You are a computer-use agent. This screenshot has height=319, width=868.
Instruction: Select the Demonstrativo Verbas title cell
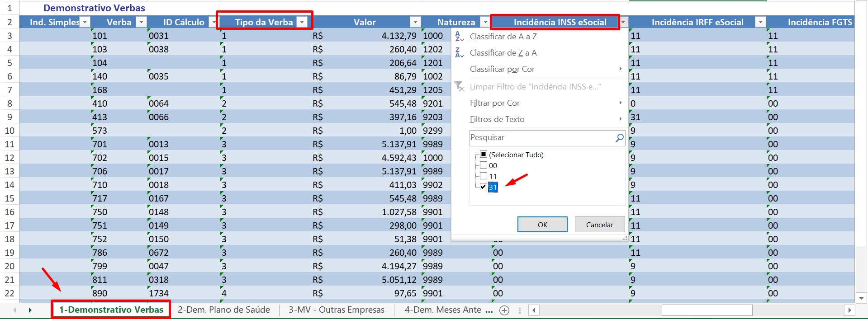[x=94, y=8]
